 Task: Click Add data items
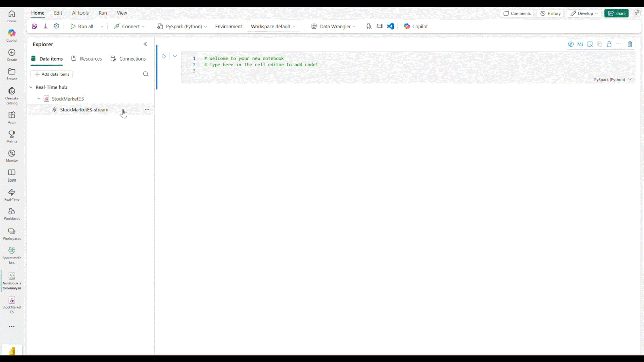point(51,74)
